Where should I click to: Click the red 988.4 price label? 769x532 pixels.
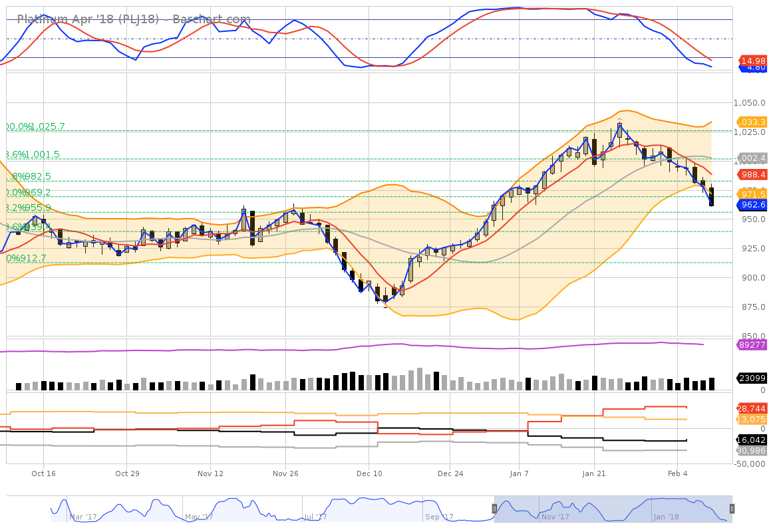tap(753, 174)
